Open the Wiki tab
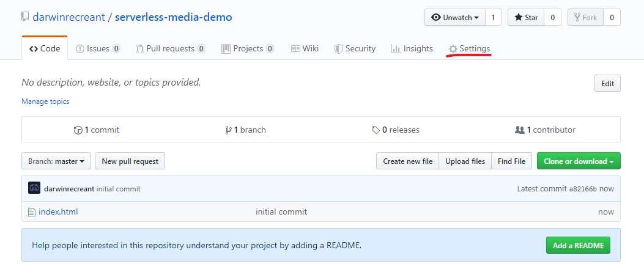644x280 pixels. 305,48
